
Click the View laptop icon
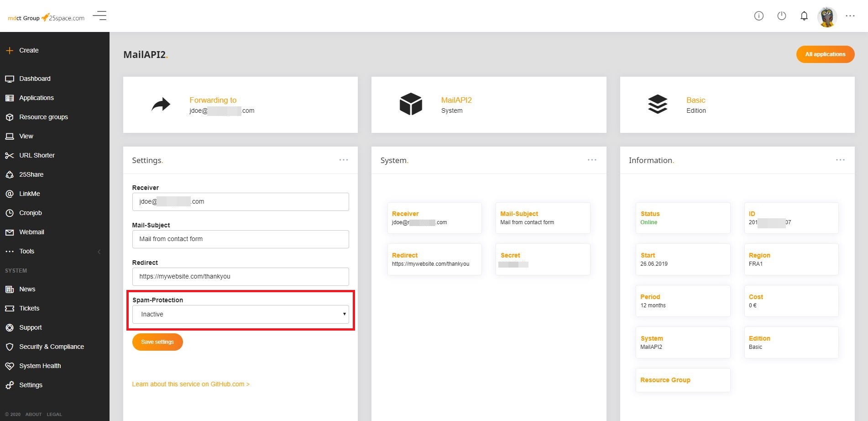click(10, 136)
